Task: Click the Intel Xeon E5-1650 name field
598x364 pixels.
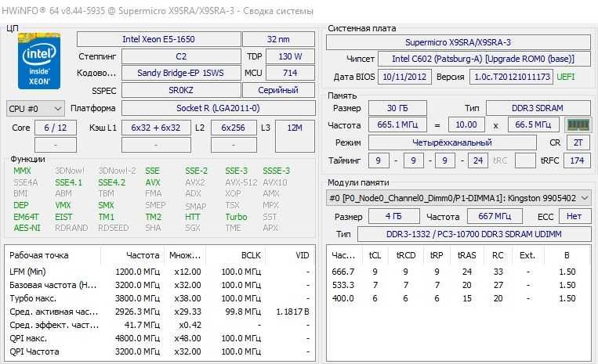Action: (x=158, y=39)
